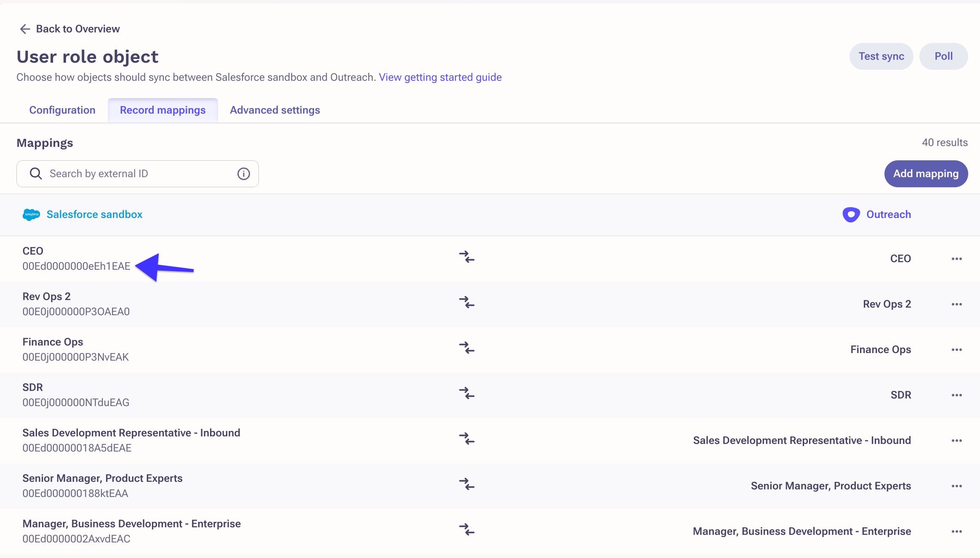
Task: Click the search info circle icon
Action: point(243,174)
